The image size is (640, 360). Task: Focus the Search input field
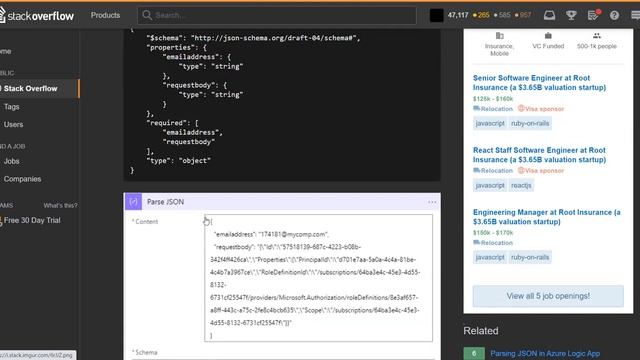(277, 16)
